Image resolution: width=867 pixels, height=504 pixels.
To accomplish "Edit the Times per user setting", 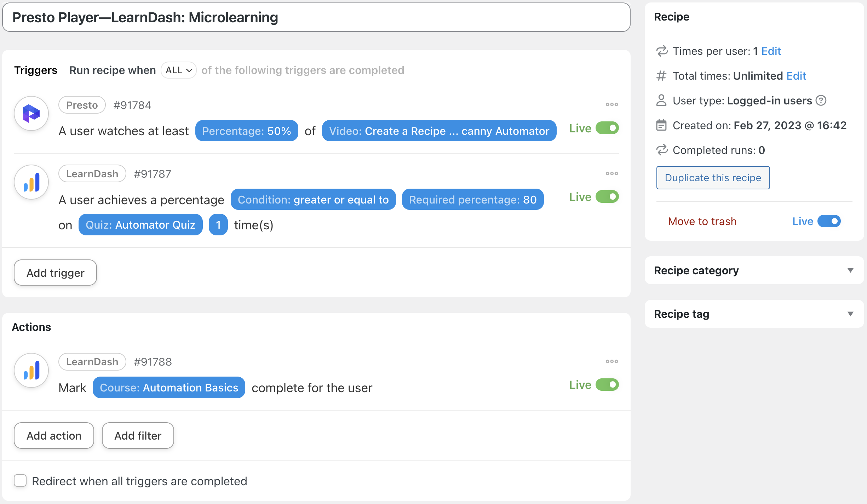I will click(x=771, y=51).
